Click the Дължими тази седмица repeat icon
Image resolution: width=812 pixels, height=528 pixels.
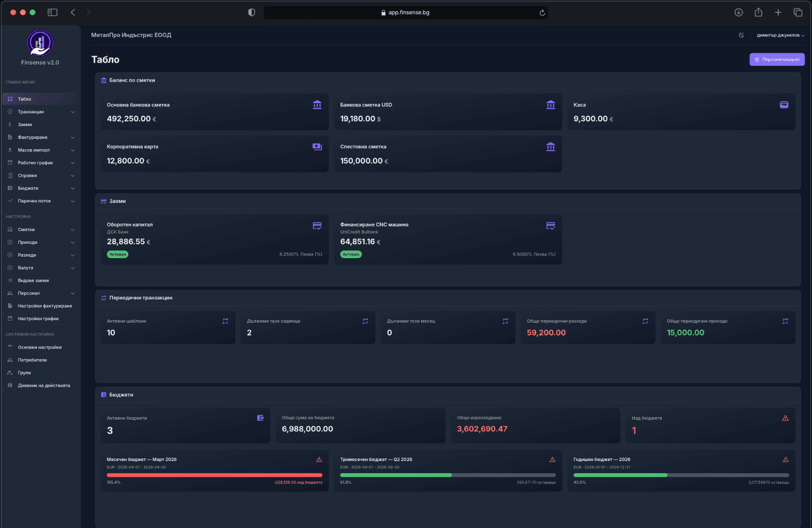[365, 321]
